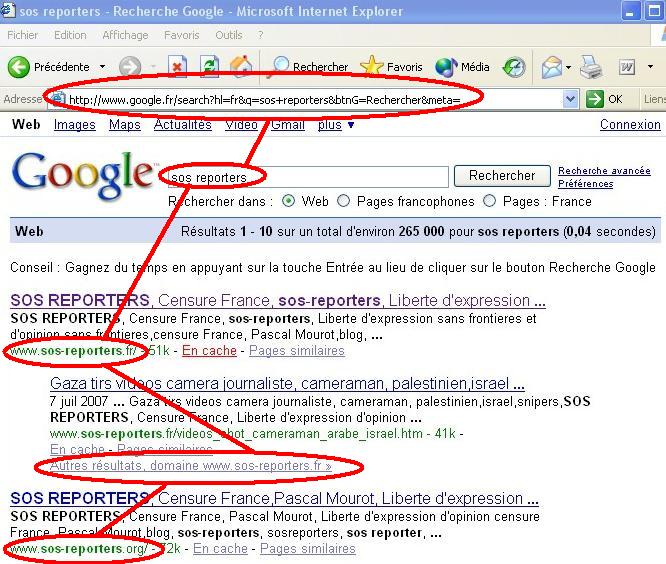Select the Web radio button
This screenshot has width=666, height=564.
288,201
